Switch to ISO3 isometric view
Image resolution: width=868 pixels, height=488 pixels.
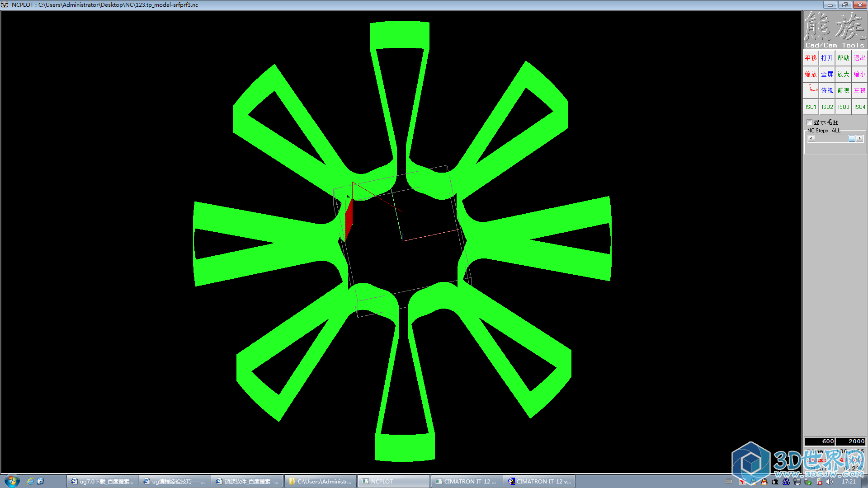(843, 107)
